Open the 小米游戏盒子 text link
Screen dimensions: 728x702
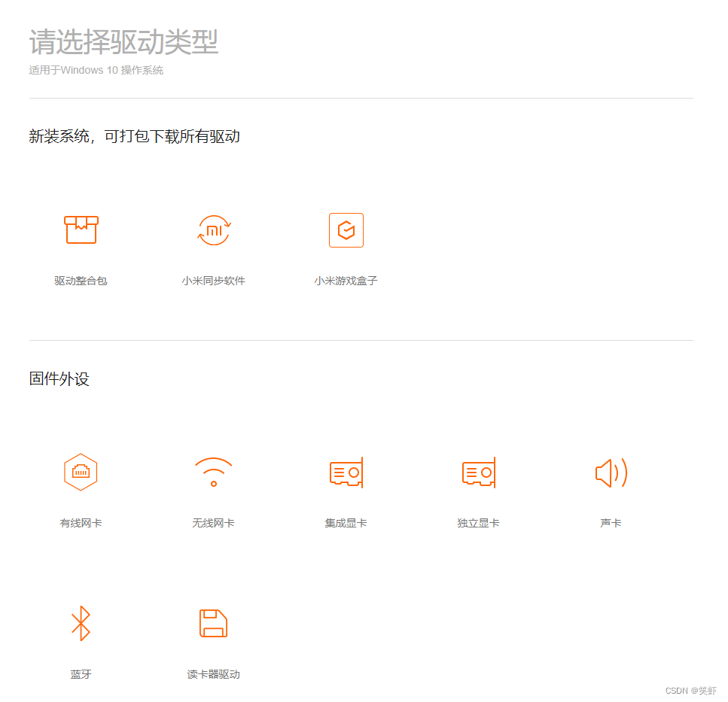point(346,281)
